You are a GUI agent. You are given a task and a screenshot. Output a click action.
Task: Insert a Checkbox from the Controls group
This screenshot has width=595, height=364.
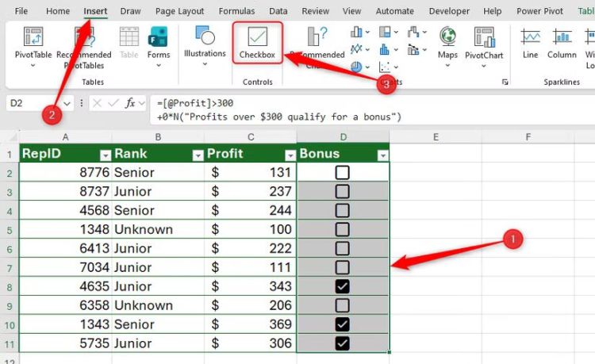pos(257,43)
